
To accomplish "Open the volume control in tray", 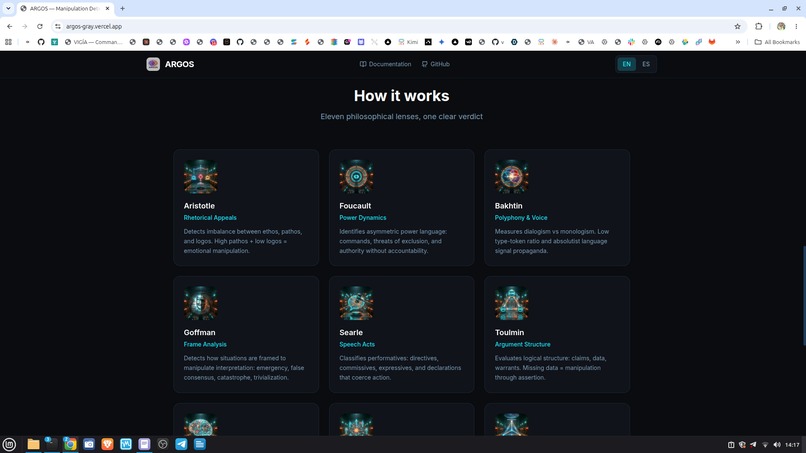I will pyautogui.click(x=777, y=445).
